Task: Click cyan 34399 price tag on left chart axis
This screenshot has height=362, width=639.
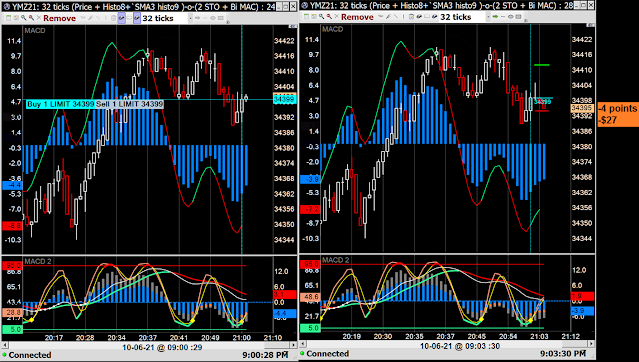Action: (284, 99)
